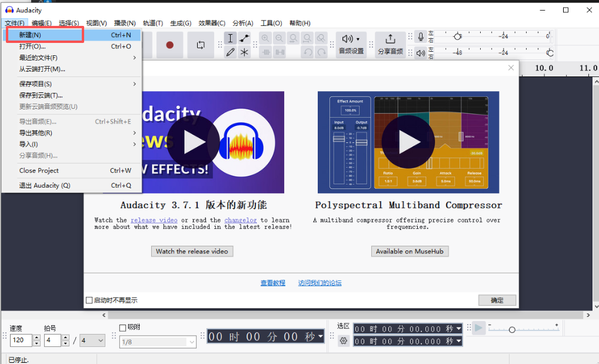Adjust the recording level slider knob

[x=457, y=36]
